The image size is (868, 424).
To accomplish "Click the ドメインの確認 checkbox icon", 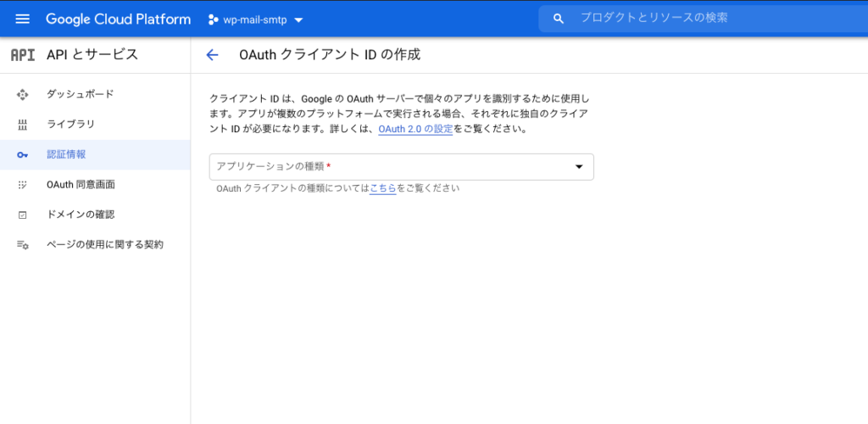I will coord(23,215).
